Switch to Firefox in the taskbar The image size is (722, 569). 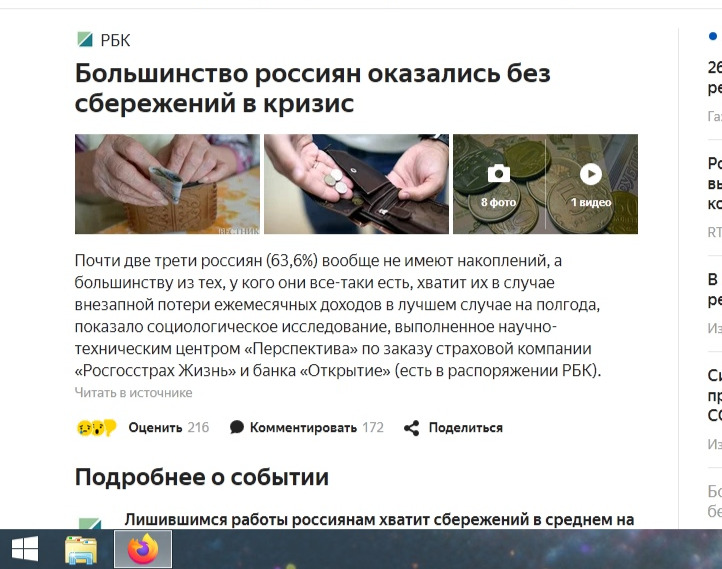(x=143, y=549)
